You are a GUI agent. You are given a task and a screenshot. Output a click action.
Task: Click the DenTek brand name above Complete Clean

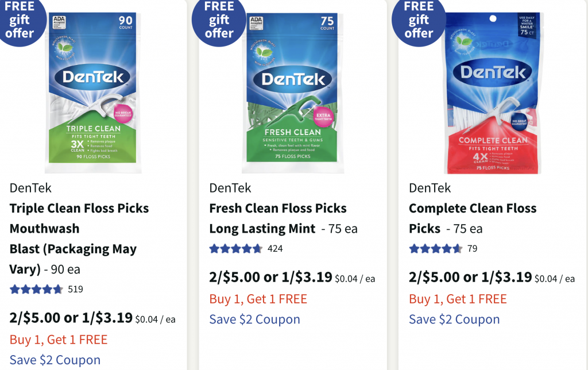(430, 188)
